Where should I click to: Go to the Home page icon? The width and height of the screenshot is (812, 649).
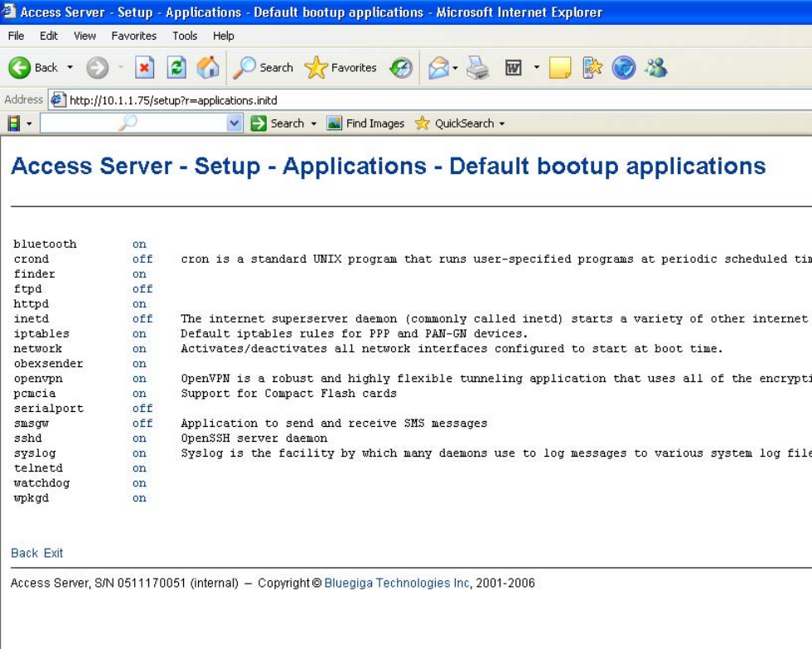pyautogui.click(x=208, y=68)
